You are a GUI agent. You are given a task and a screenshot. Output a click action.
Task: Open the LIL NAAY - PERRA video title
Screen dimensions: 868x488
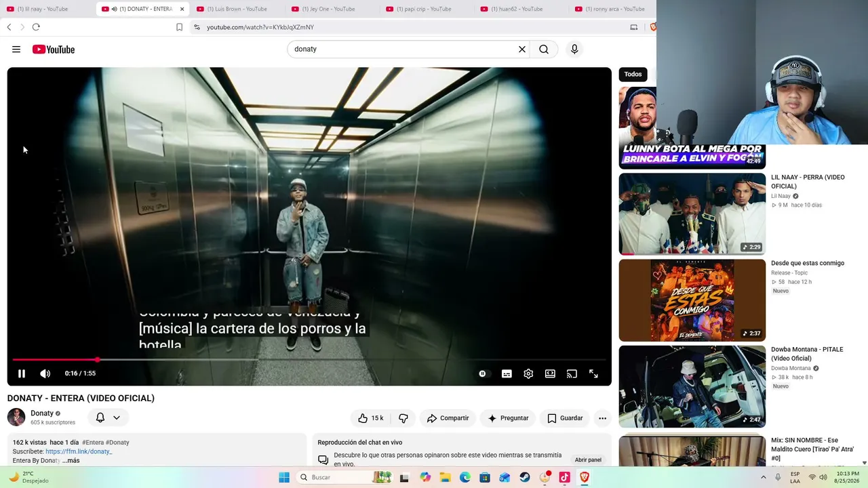(x=808, y=182)
